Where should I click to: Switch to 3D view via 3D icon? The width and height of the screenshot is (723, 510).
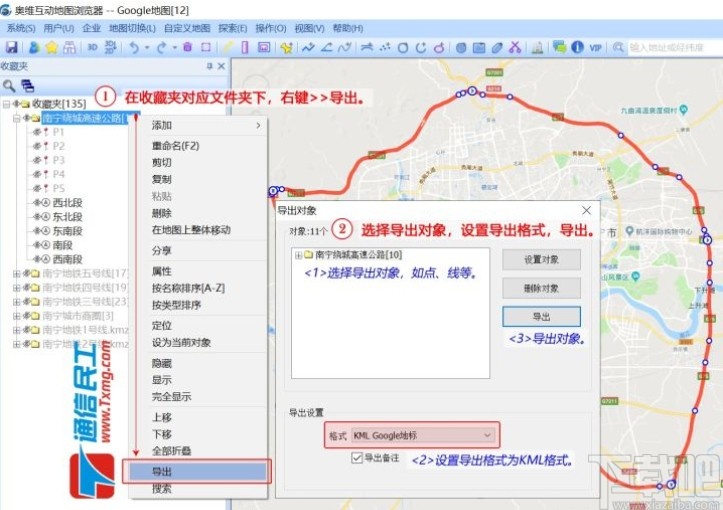[92, 47]
